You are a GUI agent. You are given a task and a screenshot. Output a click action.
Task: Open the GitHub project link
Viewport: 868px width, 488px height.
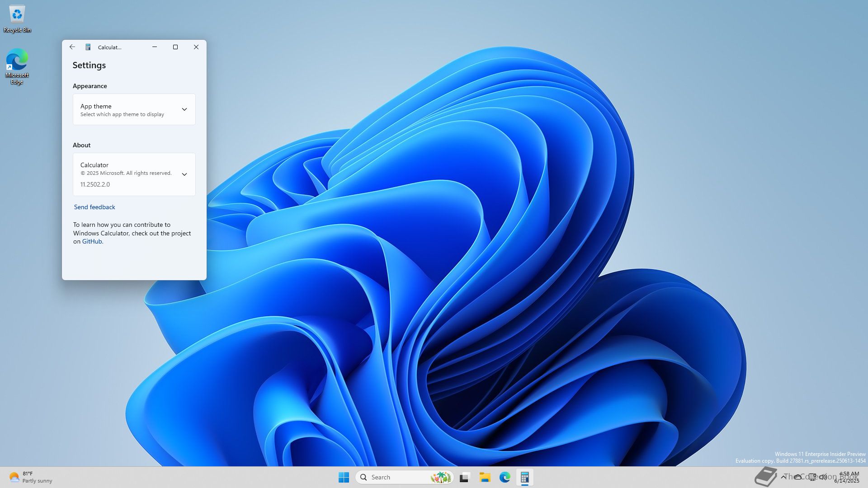tap(92, 241)
